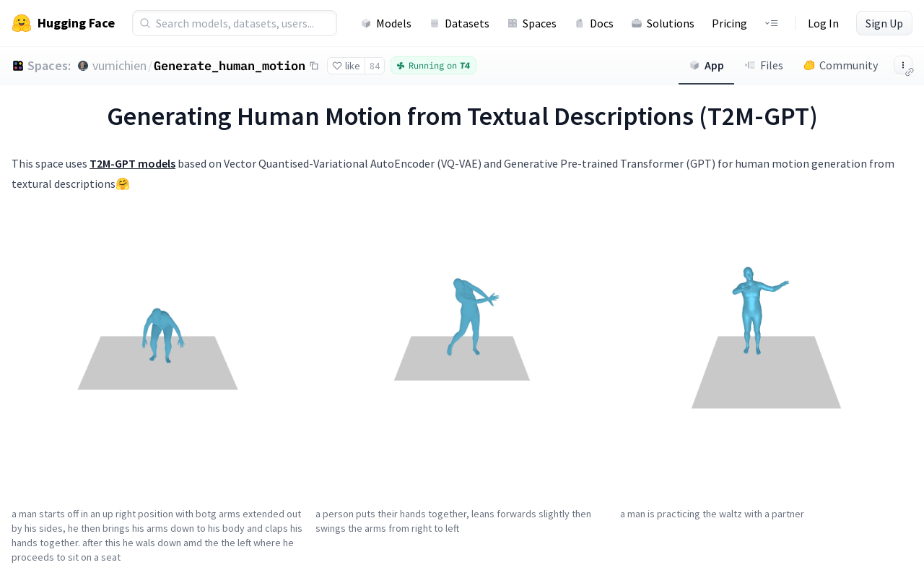The height and width of the screenshot is (578, 924).
Task: Expand the additional navigation menu icon
Action: 772,23
